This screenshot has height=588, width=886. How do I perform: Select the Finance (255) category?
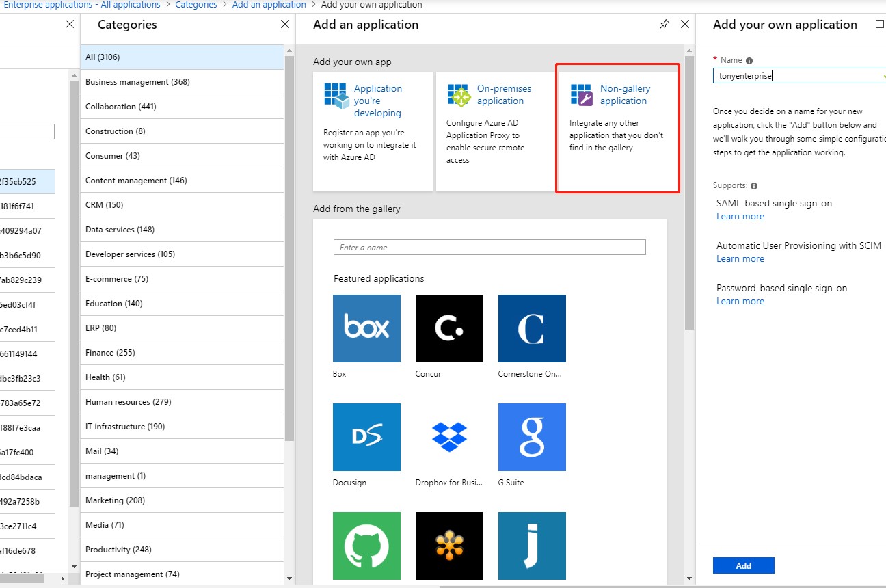[182, 353]
